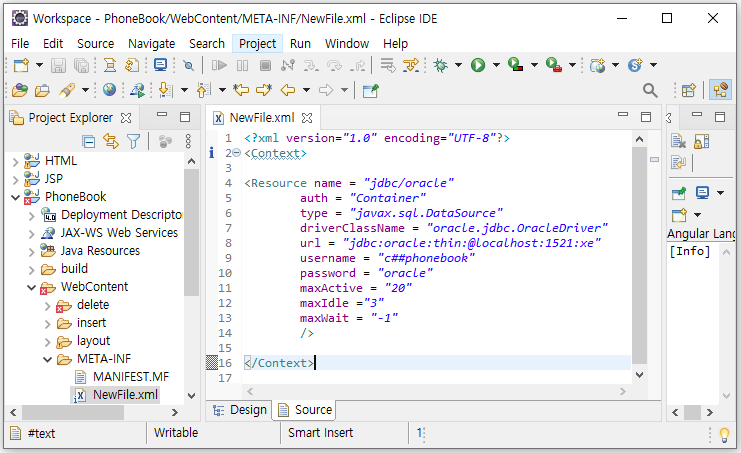Select the build folder

coord(74,269)
